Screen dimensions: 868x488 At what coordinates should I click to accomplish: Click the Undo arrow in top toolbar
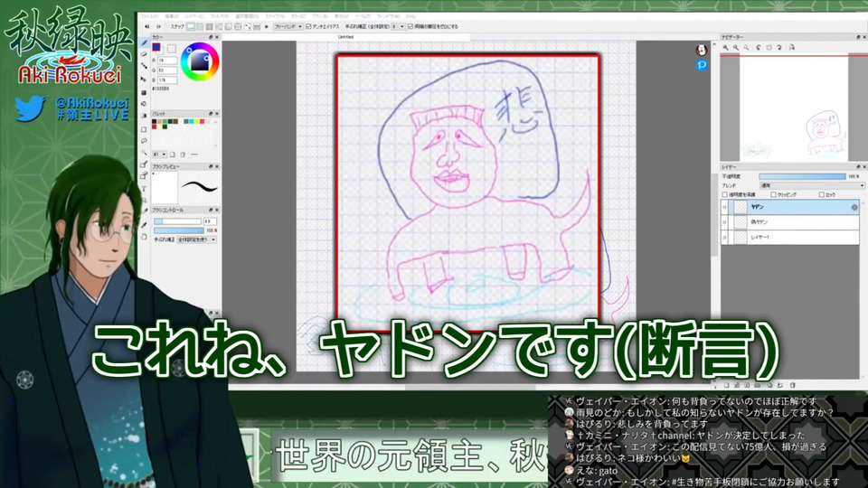coord(146,26)
